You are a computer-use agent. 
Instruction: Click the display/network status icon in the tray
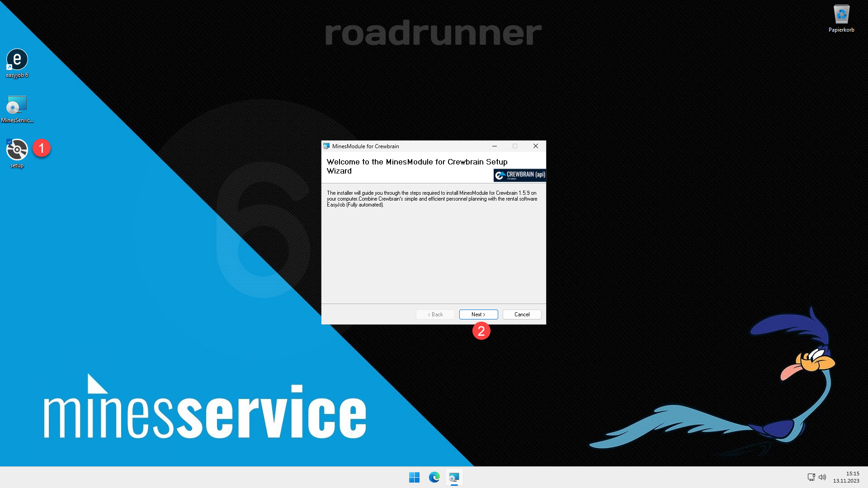pyautogui.click(x=811, y=477)
